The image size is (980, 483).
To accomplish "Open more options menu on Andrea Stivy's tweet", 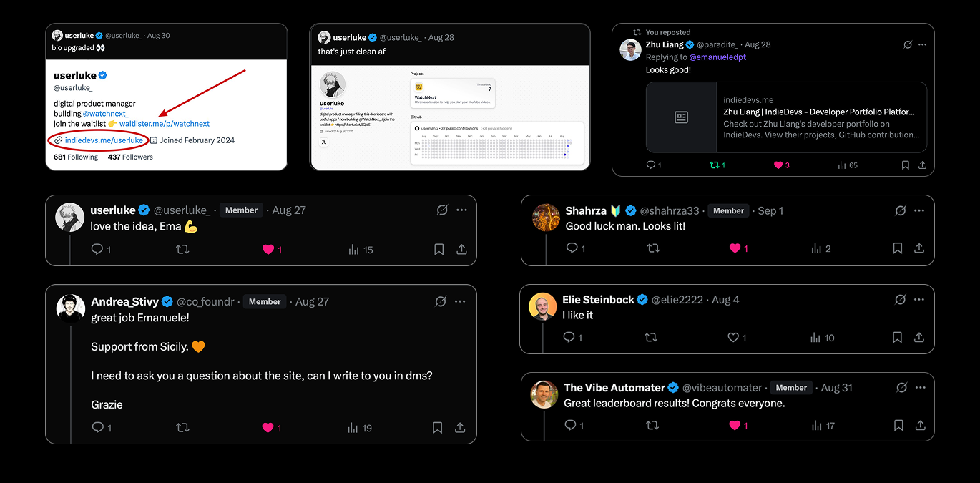I will pos(460,301).
